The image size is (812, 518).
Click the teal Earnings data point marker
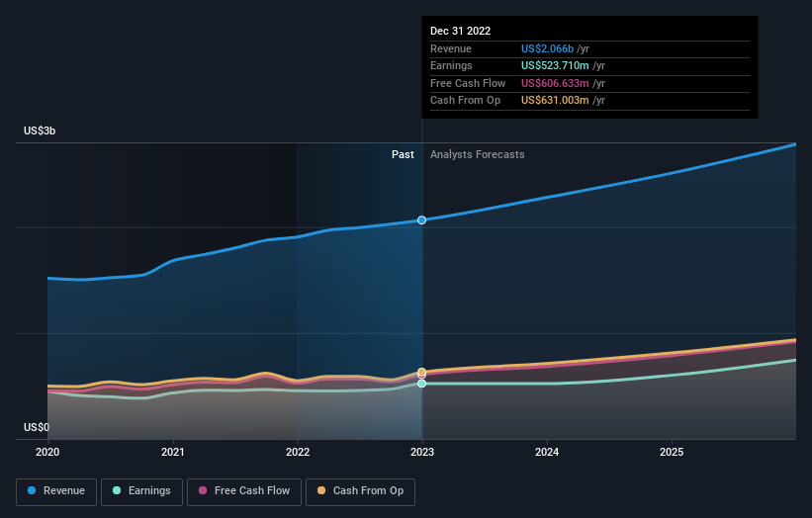[422, 384]
